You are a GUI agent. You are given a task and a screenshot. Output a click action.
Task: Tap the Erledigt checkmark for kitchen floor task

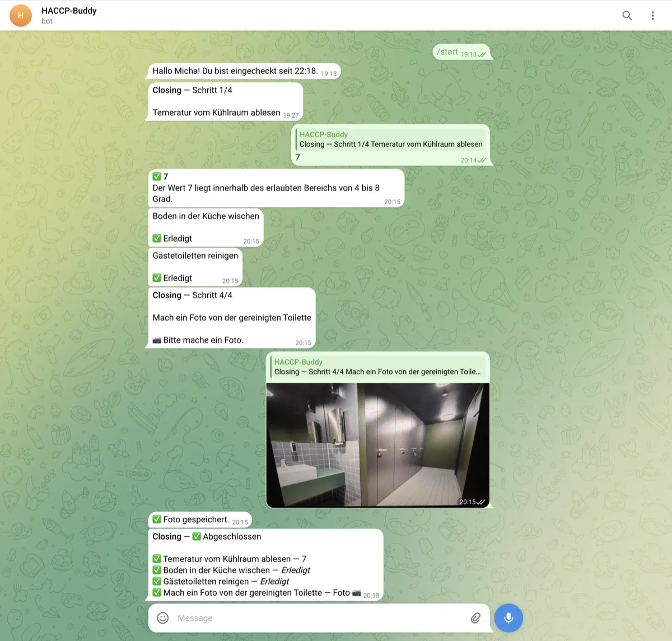(x=156, y=238)
